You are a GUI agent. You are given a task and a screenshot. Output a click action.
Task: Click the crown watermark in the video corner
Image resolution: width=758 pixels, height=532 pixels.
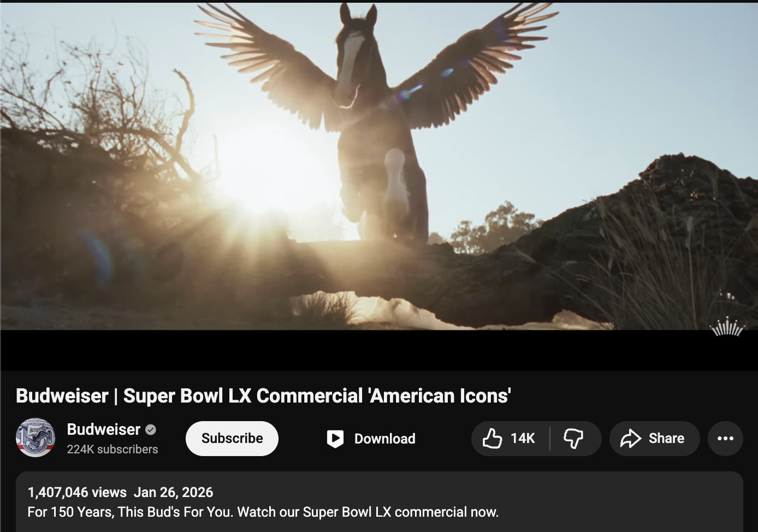(x=727, y=327)
